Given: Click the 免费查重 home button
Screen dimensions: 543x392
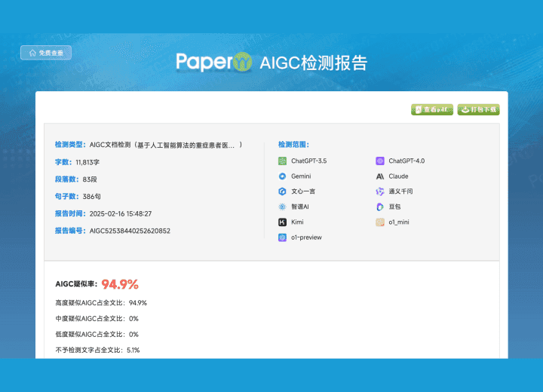Looking at the screenshot, I should point(46,53).
